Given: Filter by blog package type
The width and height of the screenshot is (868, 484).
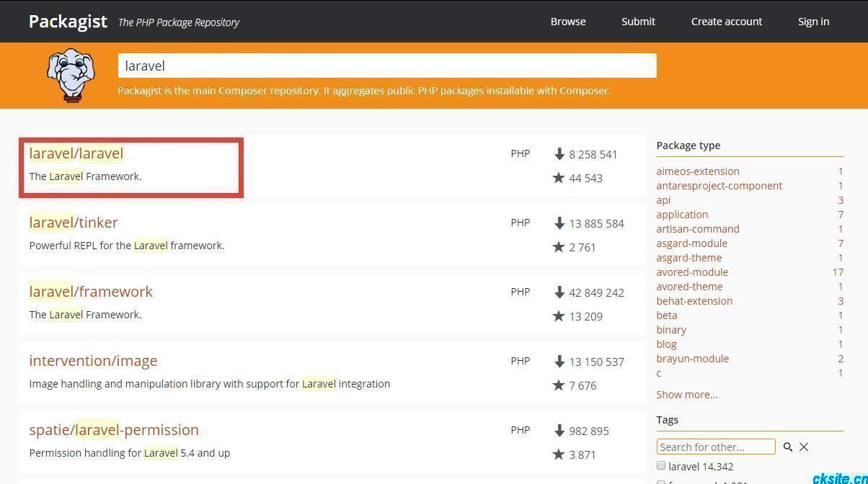Looking at the screenshot, I should [666, 344].
